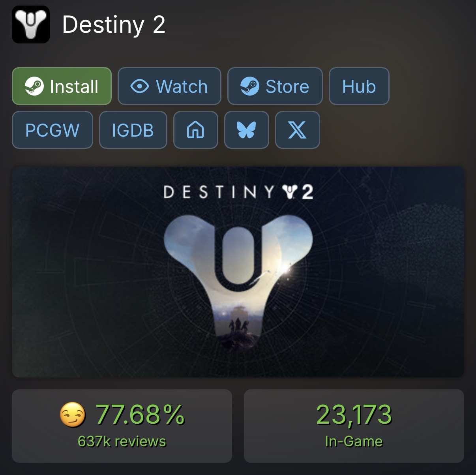
Task: Click the smirking emoji rating icon
Action: point(72,415)
